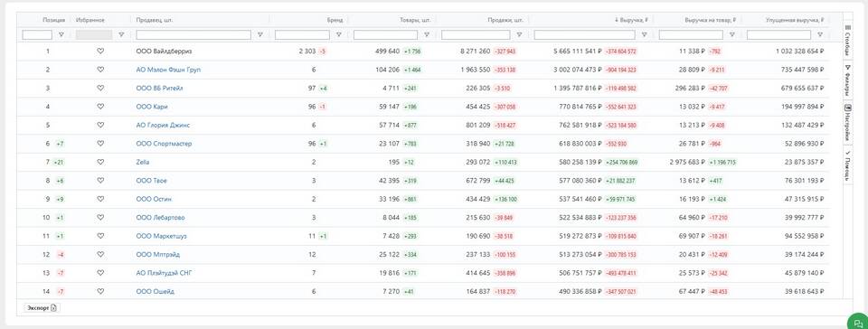Mark Zella as favorite with heart

[100, 162]
